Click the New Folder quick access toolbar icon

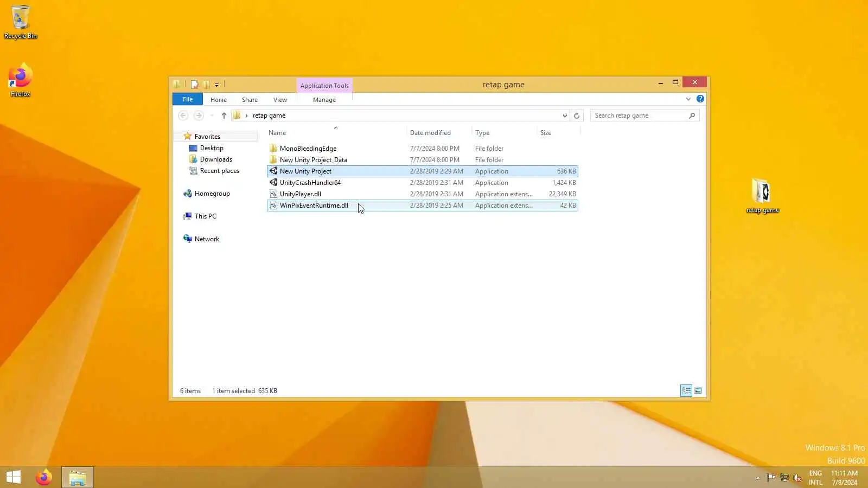click(206, 85)
